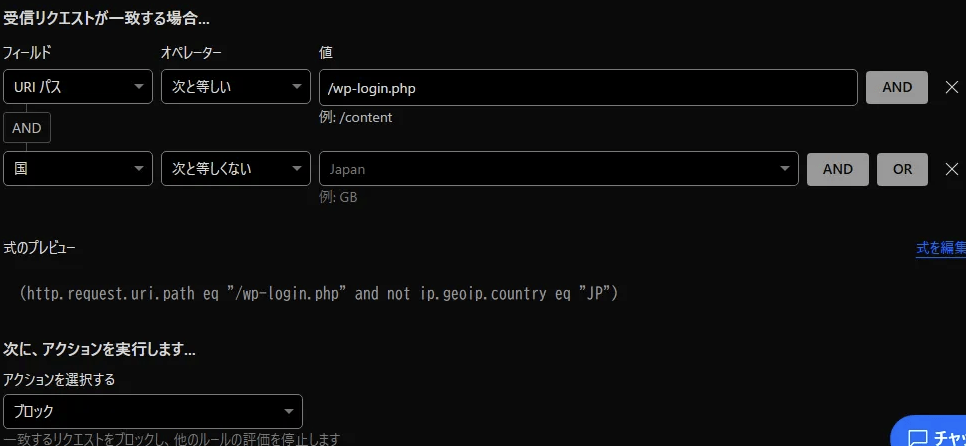Click the arrow on the ブロック action selector
This screenshot has height=446, width=966.
288,411
